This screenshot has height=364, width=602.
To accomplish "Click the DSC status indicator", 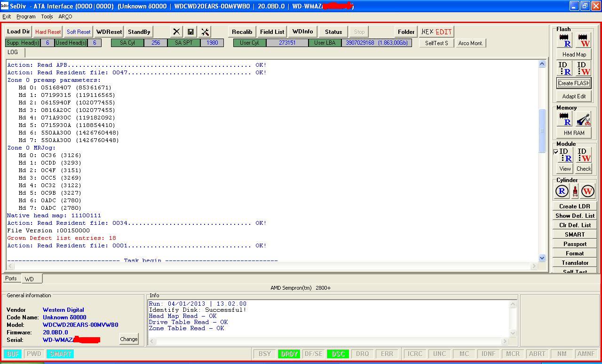I will tap(338, 354).
